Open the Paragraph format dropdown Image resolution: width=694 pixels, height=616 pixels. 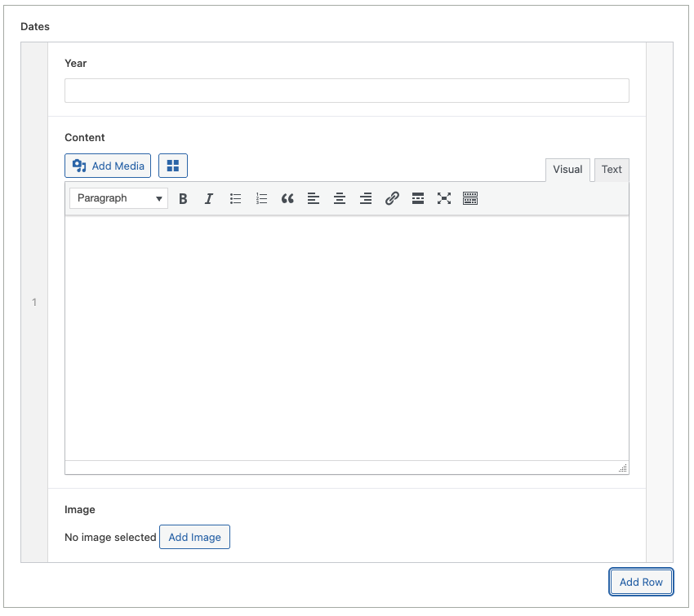[118, 198]
